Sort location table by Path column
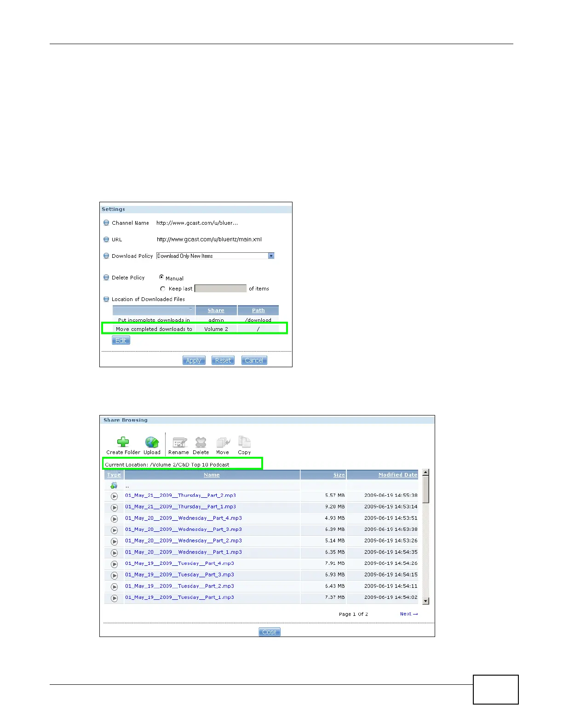Screen dimensions: 563x728 258,310
